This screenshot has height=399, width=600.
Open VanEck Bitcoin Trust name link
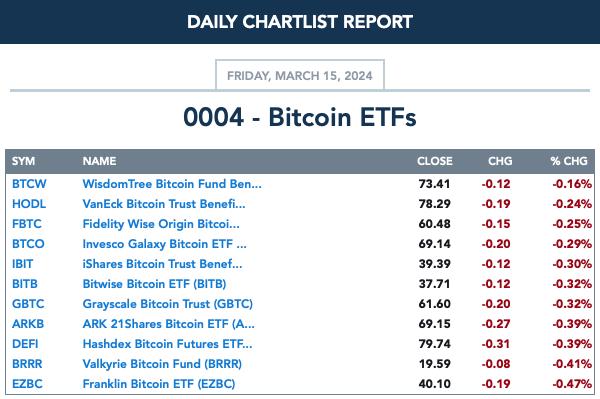pos(164,204)
